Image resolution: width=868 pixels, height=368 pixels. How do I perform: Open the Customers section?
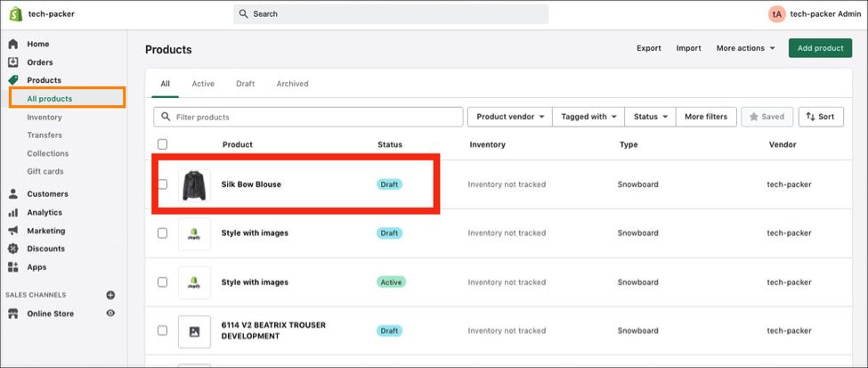(x=47, y=194)
